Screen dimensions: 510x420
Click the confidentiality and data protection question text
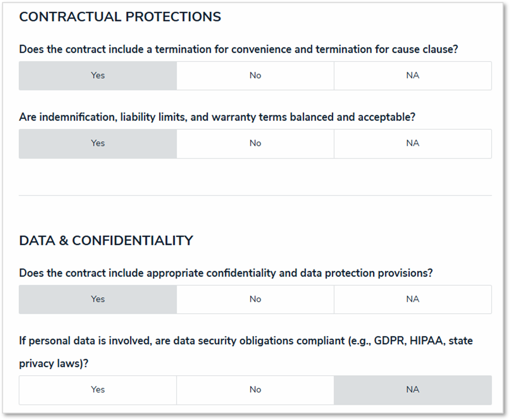(x=225, y=273)
